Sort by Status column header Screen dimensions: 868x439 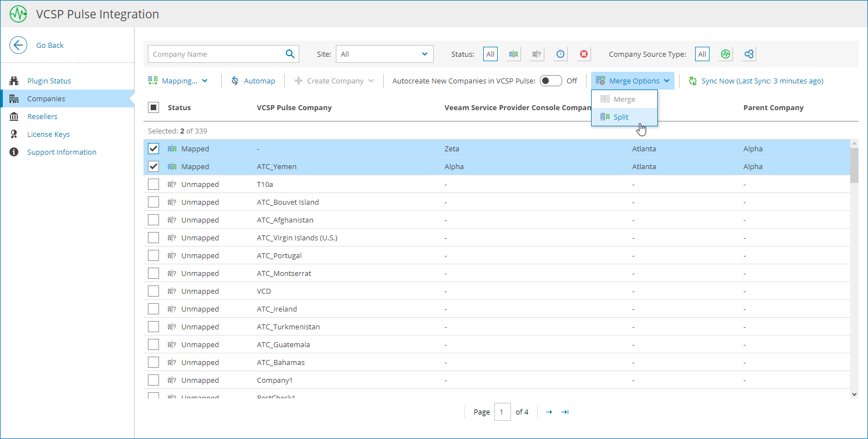(179, 107)
